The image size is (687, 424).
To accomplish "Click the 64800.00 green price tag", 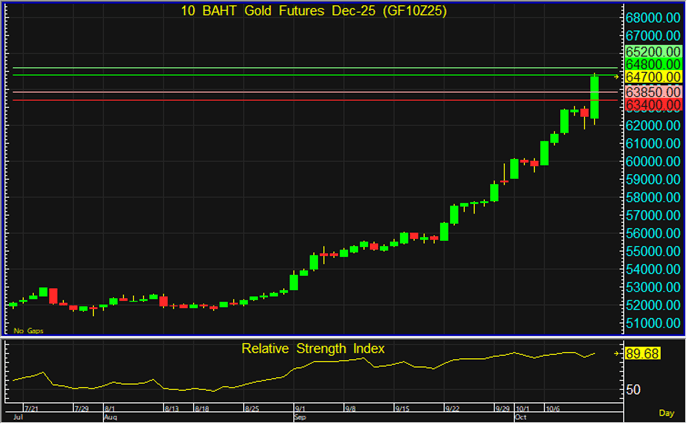I will [x=653, y=63].
